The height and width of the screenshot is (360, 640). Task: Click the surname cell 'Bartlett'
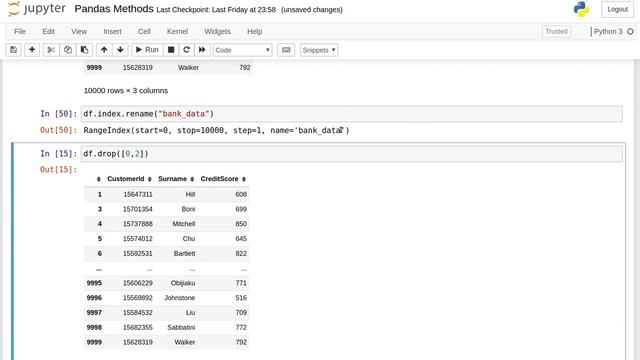click(184, 253)
